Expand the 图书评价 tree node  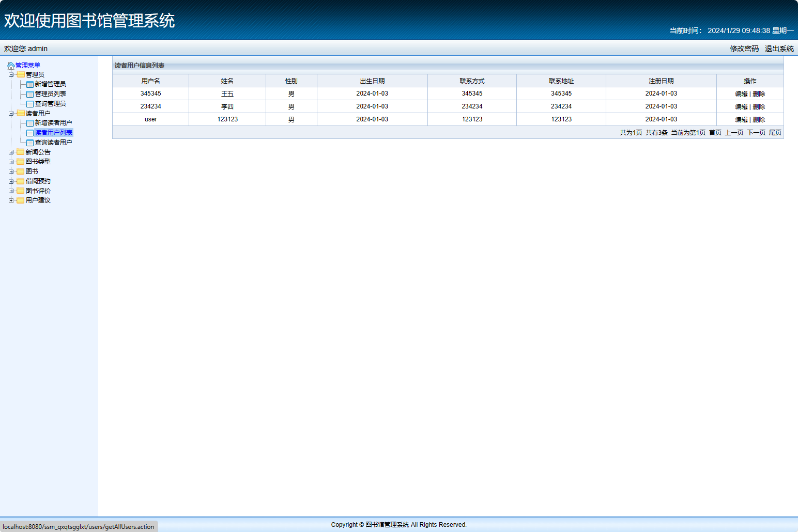(11, 191)
